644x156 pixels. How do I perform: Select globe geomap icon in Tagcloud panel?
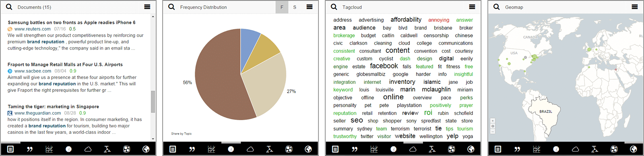471,149
